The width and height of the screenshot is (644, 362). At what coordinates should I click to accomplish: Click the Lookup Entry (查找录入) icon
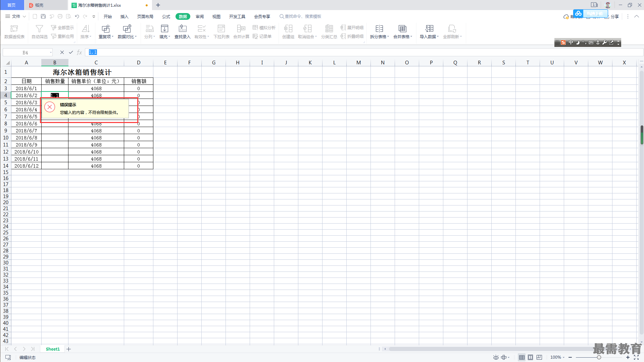point(183,32)
